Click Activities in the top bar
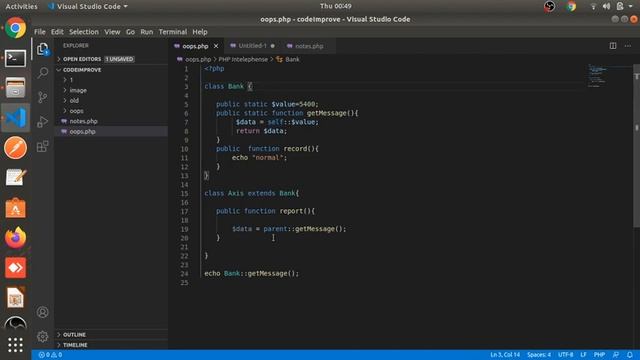 click(x=21, y=6)
